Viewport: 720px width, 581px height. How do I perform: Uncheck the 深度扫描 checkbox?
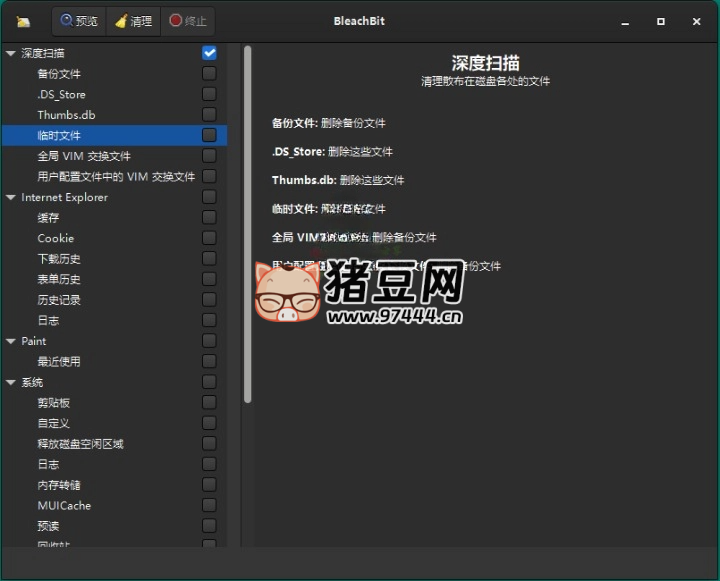pos(209,53)
